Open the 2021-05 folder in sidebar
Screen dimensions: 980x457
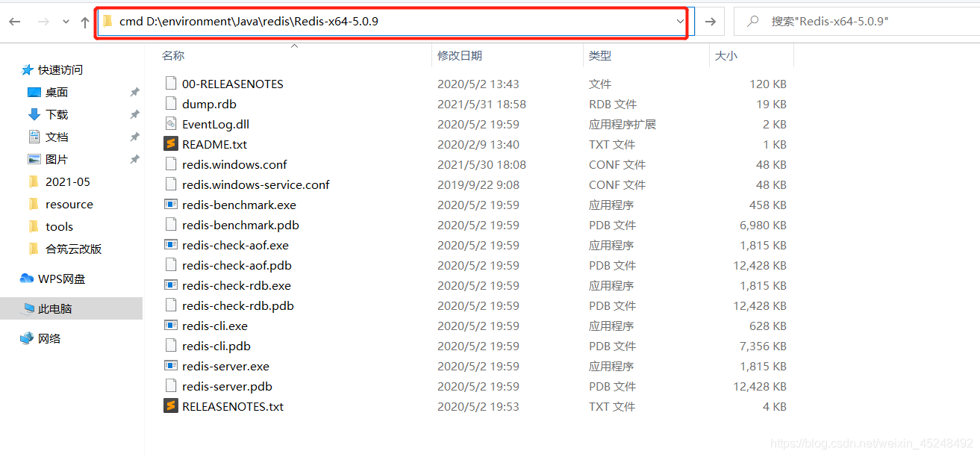tap(68, 181)
